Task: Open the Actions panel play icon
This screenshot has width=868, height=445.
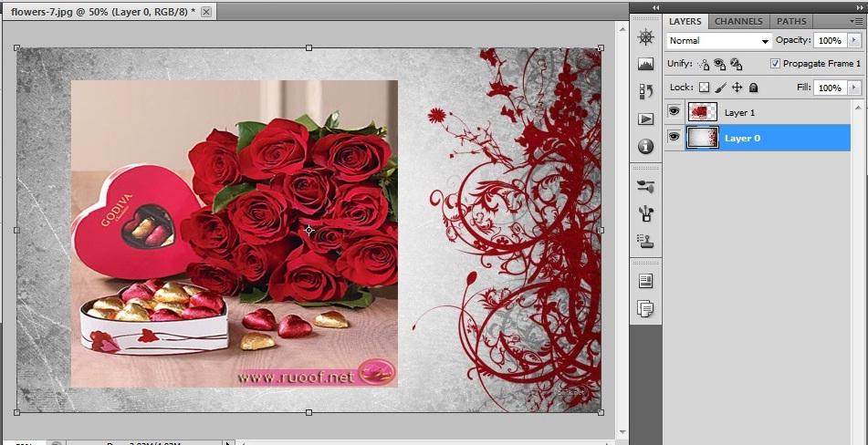Action: [x=646, y=119]
